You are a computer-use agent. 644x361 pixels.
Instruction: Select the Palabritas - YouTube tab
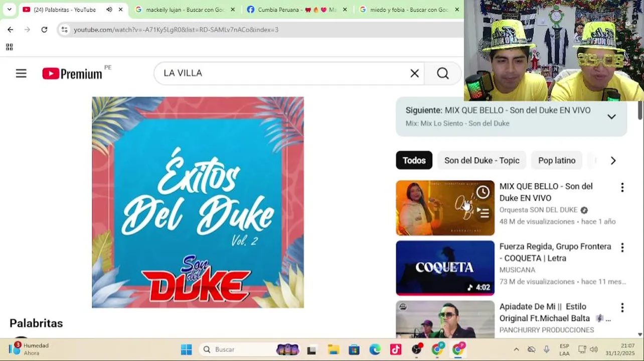[65, 10]
